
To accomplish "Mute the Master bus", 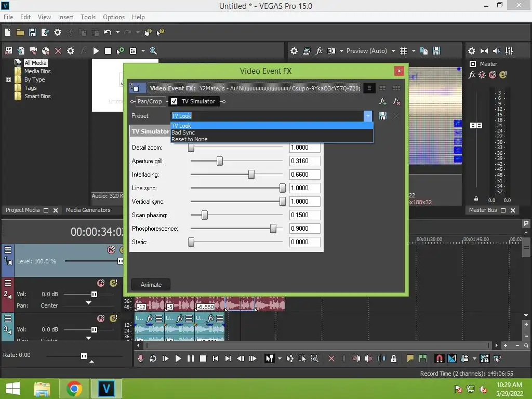I will tap(493, 75).
